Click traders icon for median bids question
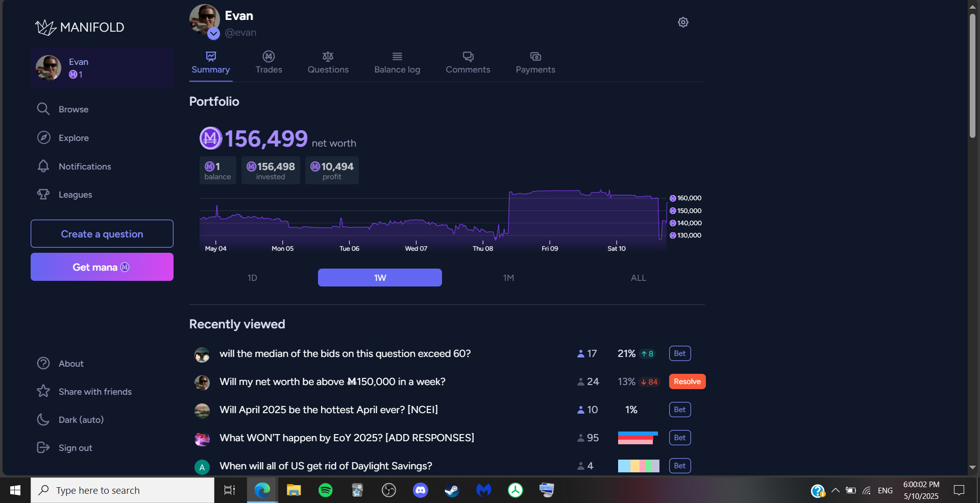980x503 pixels. 580,353
